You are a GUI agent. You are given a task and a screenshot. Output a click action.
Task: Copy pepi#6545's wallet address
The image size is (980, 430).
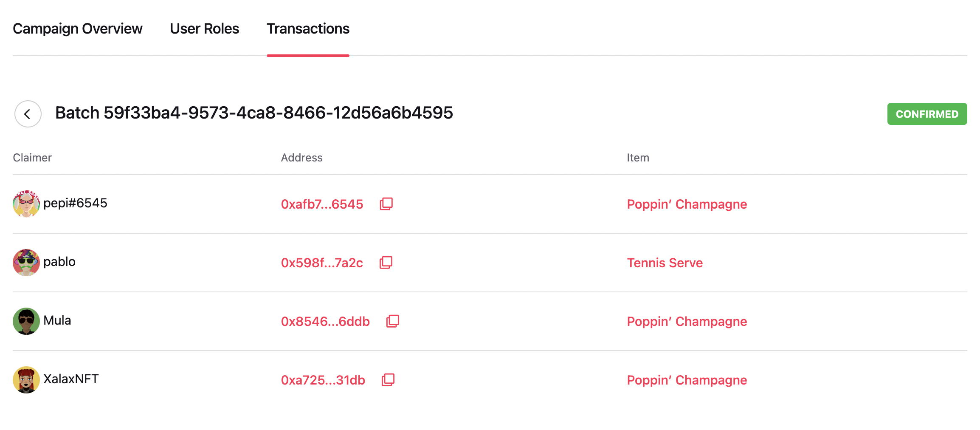click(x=386, y=204)
